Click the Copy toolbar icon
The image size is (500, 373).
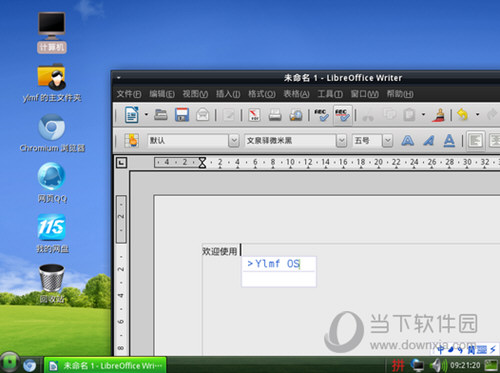click(x=389, y=115)
